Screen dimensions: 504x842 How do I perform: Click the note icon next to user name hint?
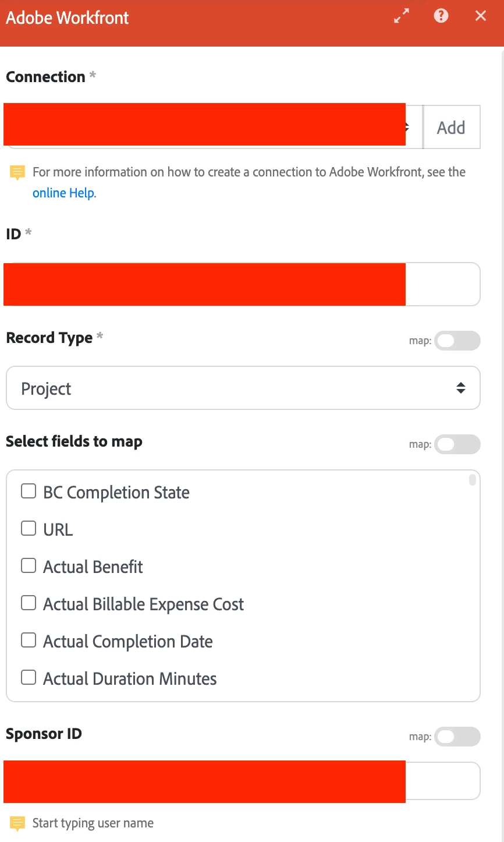coord(17,823)
